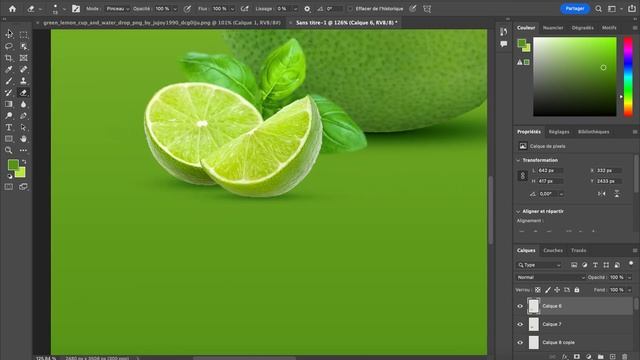Image resolution: width=640 pixels, height=360 pixels.
Task: Select the Clone Stamp tool
Action: [x=23, y=81]
